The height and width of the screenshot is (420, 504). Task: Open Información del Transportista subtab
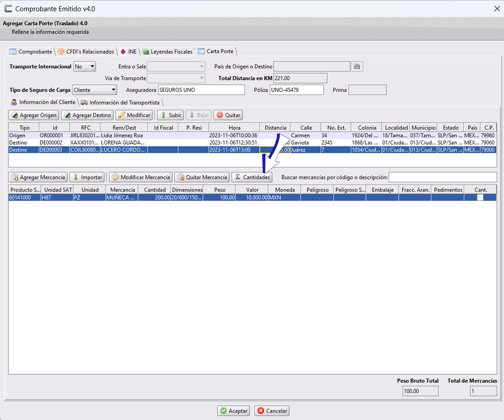pos(120,102)
